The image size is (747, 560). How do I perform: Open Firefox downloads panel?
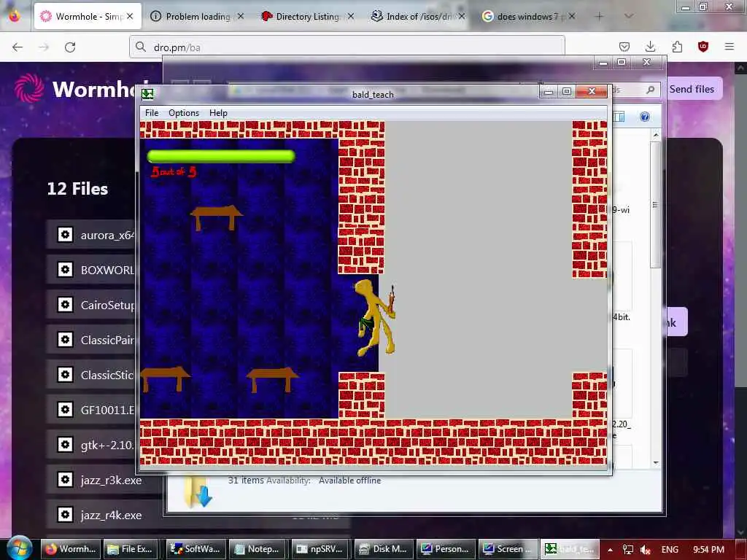[650, 47]
